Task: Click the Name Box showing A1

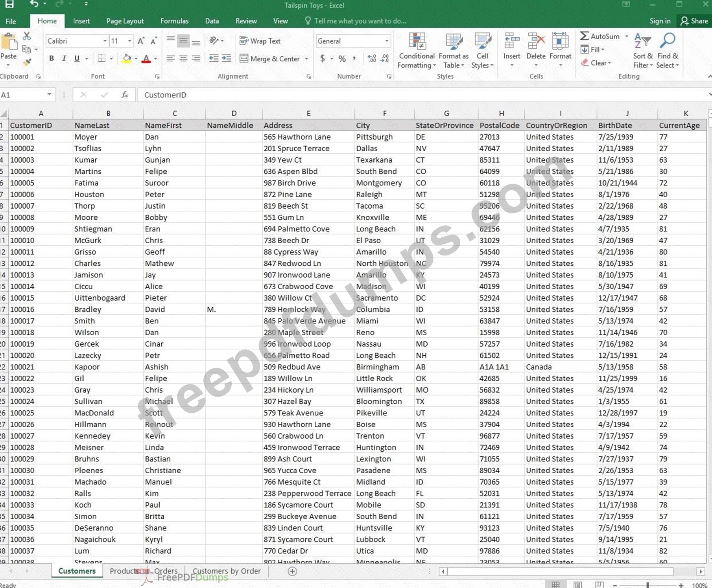Action: click(27, 95)
